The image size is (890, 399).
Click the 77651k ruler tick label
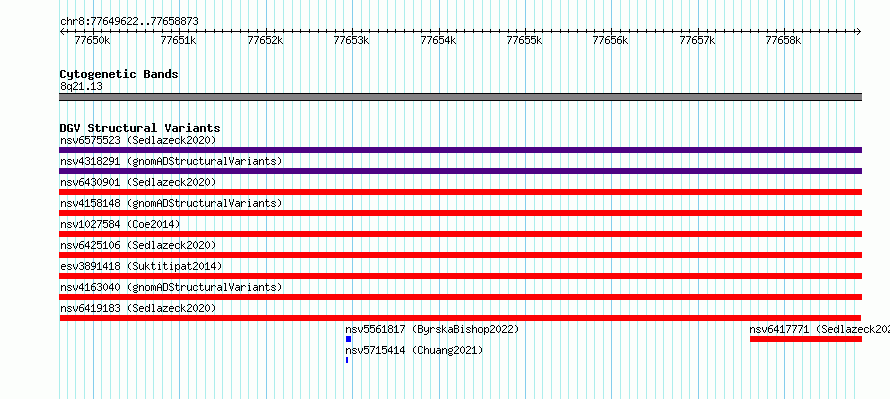click(179, 40)
